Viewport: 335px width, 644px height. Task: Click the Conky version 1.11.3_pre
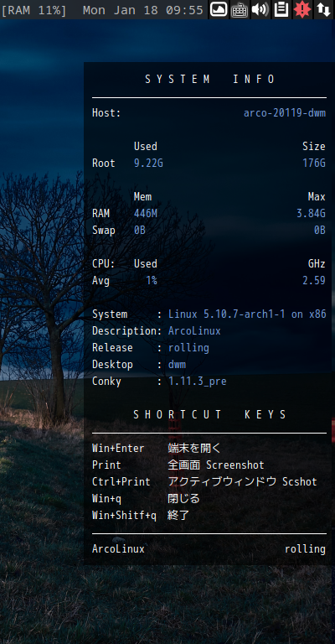(x=197, y=382)
